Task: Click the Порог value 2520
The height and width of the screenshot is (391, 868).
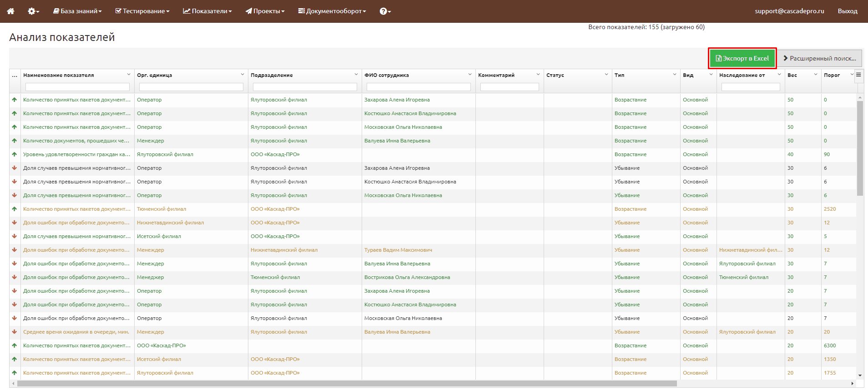Action: pyautogui.click(x=830, y=209)
